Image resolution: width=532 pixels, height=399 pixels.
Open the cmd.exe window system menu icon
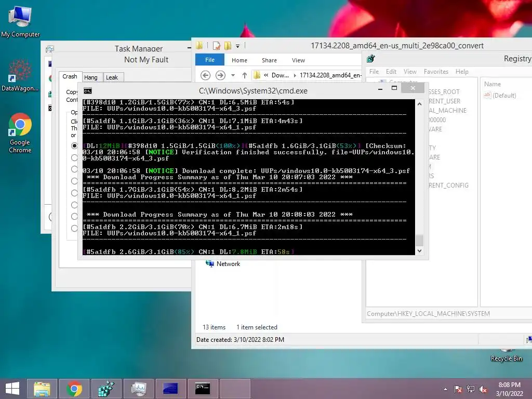(87, 91)
